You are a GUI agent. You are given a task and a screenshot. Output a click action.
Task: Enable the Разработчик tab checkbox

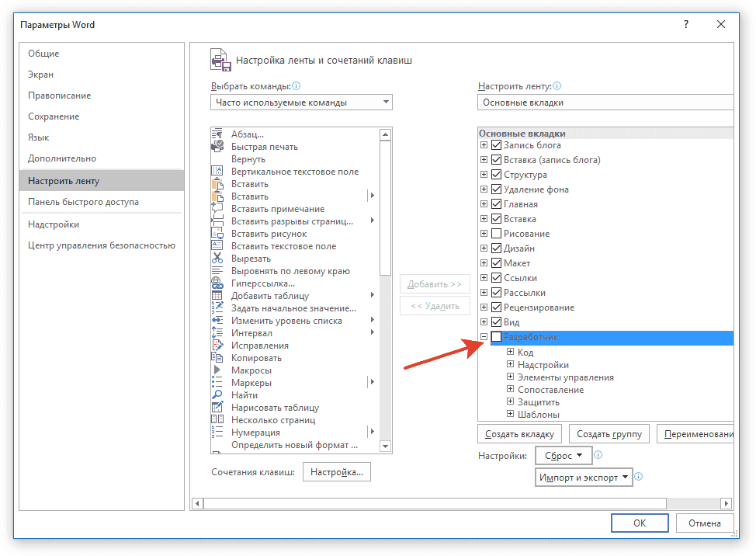coord(496,337)
